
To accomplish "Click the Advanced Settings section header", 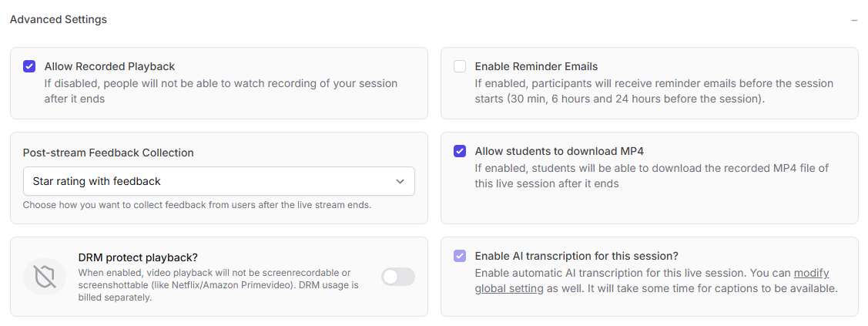I will coord(59,19).
